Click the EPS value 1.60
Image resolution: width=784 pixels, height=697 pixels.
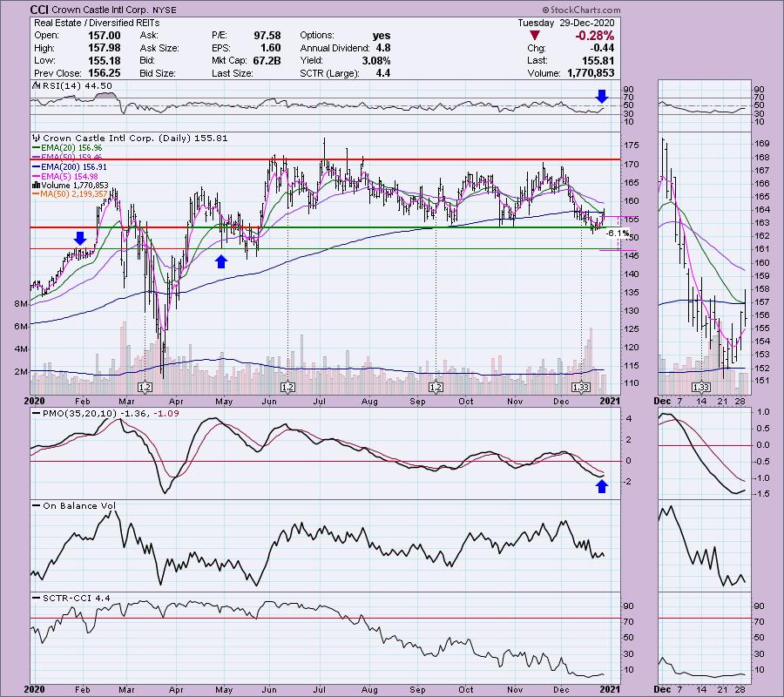[271, 48]
